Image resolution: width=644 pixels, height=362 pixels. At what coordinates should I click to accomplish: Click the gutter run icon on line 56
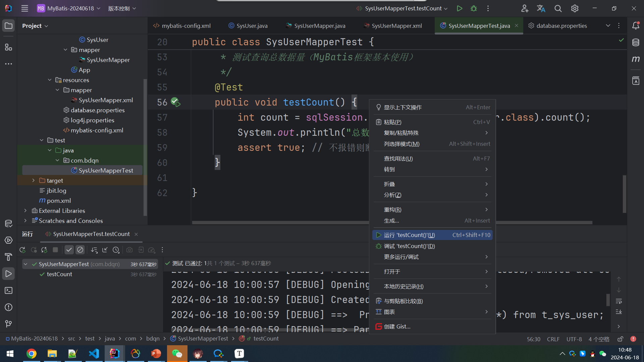[175, 102]
